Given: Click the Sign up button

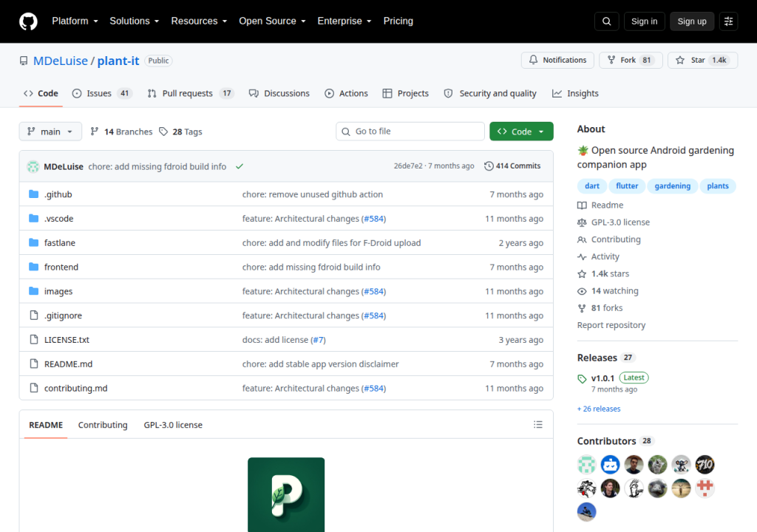Looking at the screenshot, I should [x=692, y=21].
